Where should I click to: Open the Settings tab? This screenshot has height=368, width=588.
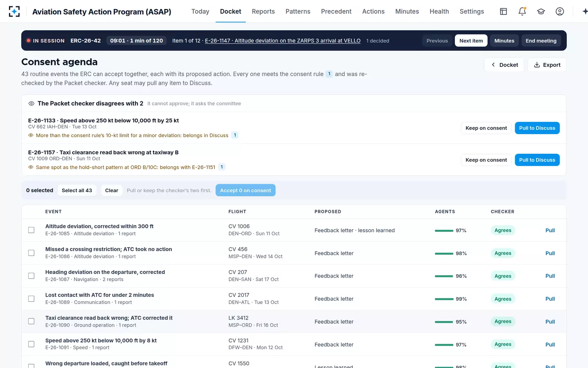pos(472,11)
